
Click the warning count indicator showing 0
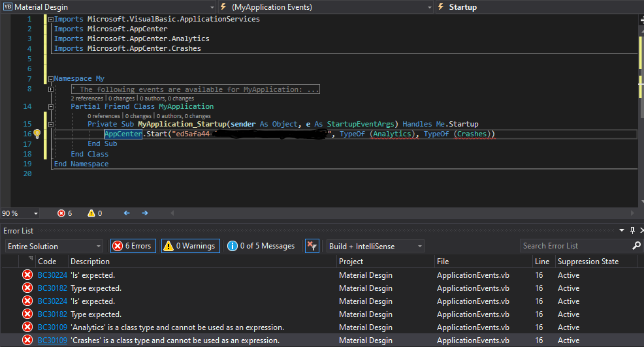click(95, 213)
